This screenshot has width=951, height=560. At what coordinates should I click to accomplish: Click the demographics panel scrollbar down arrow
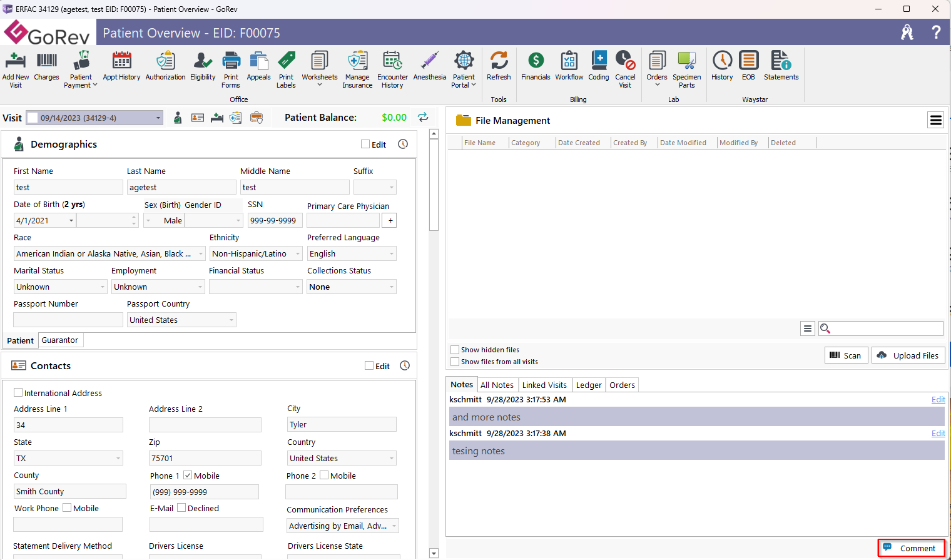point(434,553)
